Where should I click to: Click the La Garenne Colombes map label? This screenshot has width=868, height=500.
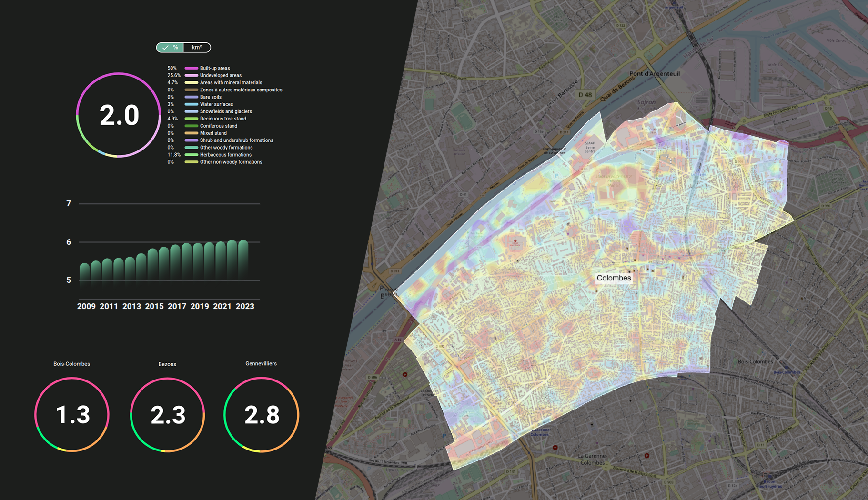592,459
